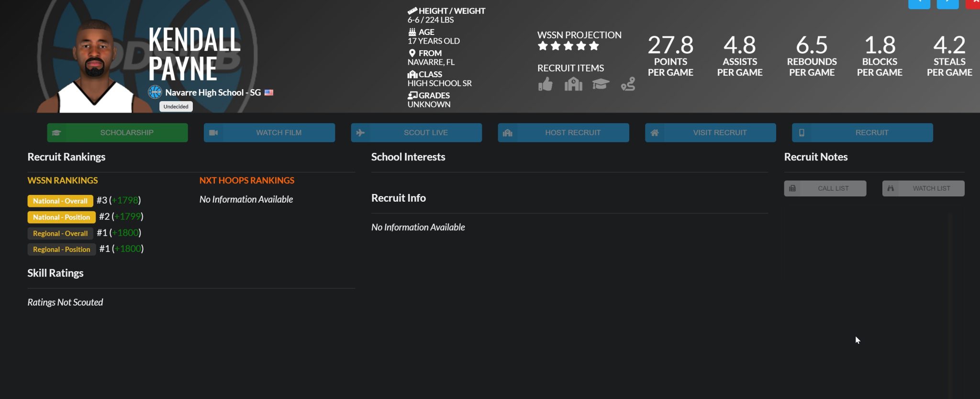Image resolution: width=980 pixels, height=399 pixels.
Task: Click the thumbs-up recruit item icon
Action: tap(545, 84)
